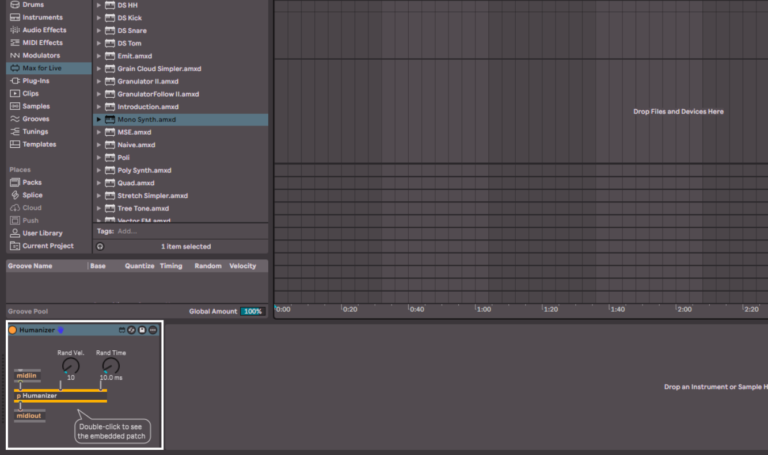The width and height of the screenshot is (768, 455).
Task: Expand Grain Cloud Simpler.amxd entry
Action: click(98, 69)
